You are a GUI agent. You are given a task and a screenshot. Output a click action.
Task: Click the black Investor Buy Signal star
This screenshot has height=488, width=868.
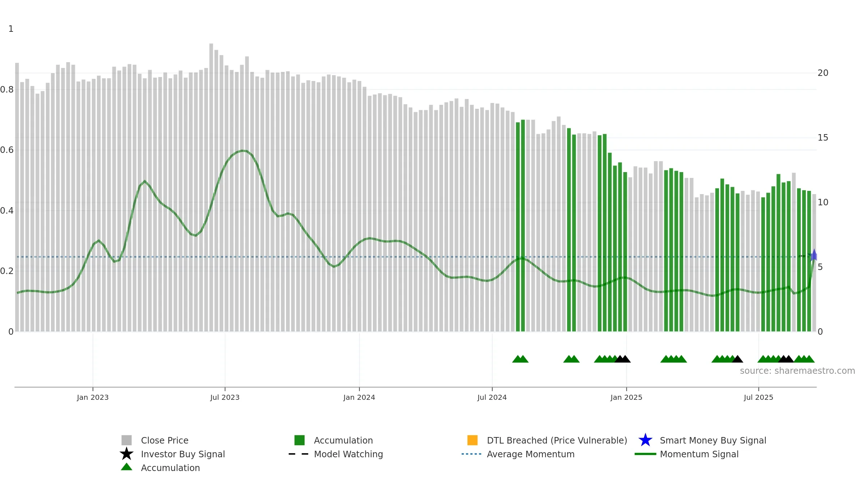(x=127, y=454)
